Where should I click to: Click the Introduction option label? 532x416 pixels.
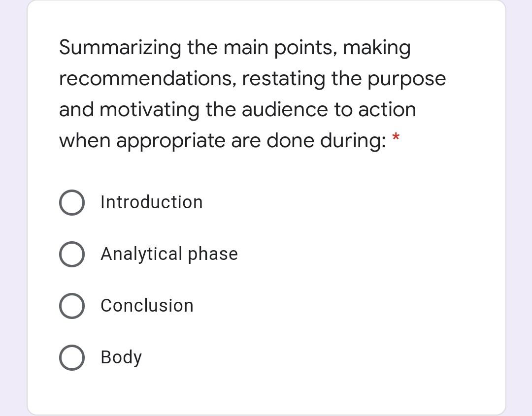point(151,202)
